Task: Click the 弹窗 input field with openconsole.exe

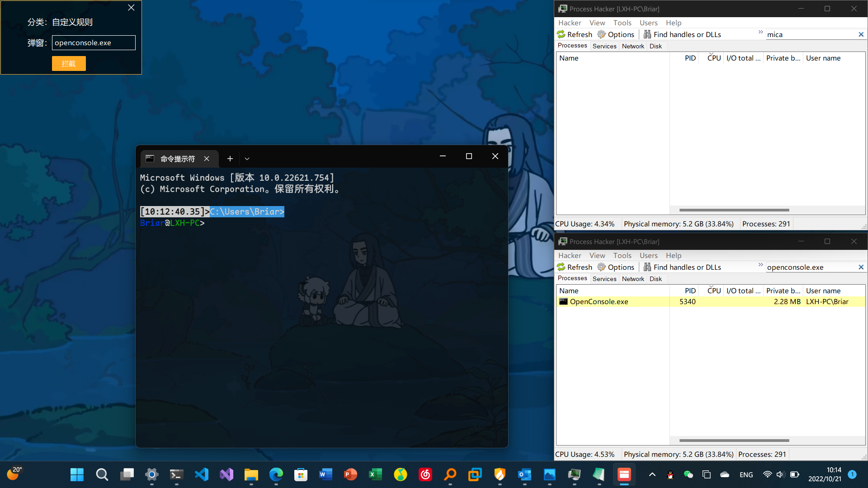Action: (94, 42)
